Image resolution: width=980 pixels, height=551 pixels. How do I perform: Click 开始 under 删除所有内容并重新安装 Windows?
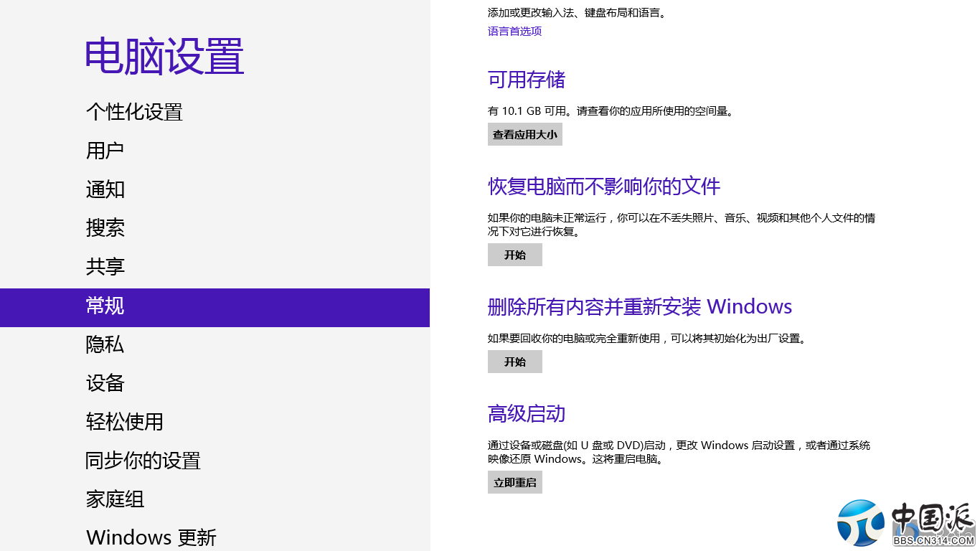click(x=515, y=362)
